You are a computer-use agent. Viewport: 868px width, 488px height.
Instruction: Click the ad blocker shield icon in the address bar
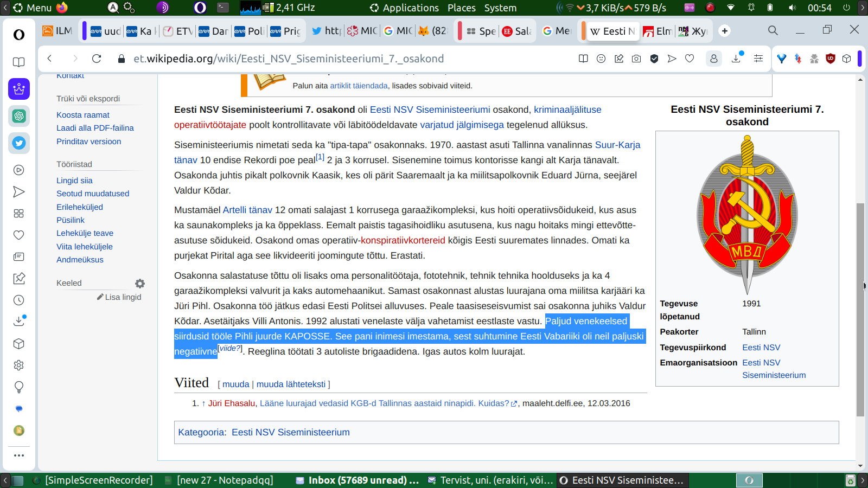(x=654, y=59)
